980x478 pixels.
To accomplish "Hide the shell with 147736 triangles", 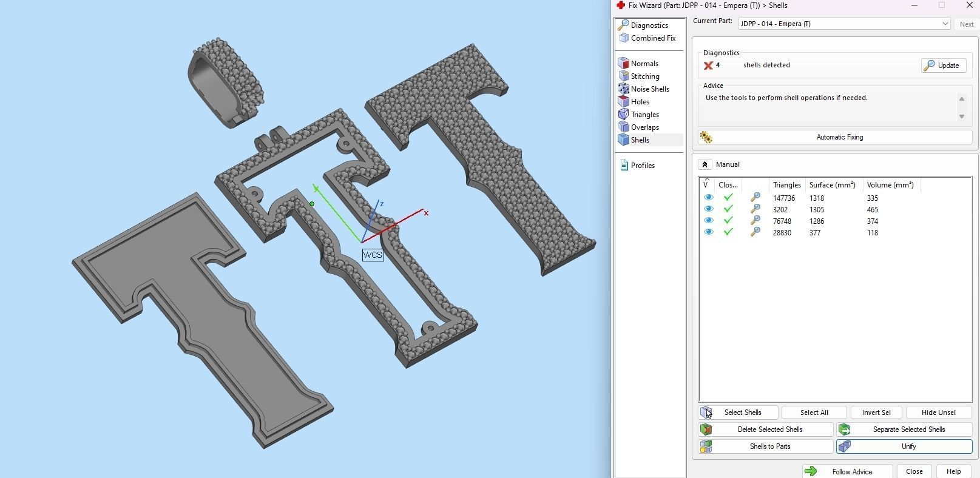I will tap(708, 198).
